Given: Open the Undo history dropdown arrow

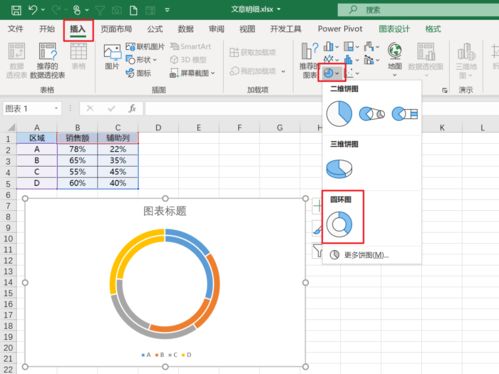Looking at the screenshot, I should click(43, 10).
